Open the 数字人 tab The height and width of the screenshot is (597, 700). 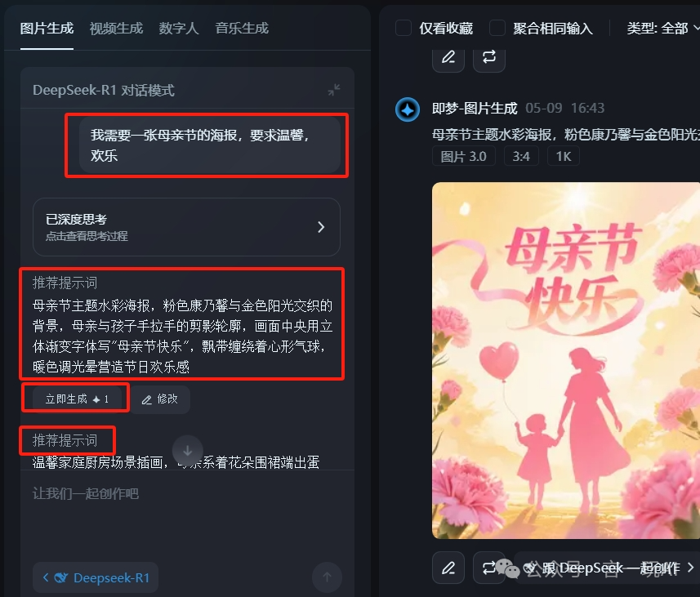(x=179, y=28)
